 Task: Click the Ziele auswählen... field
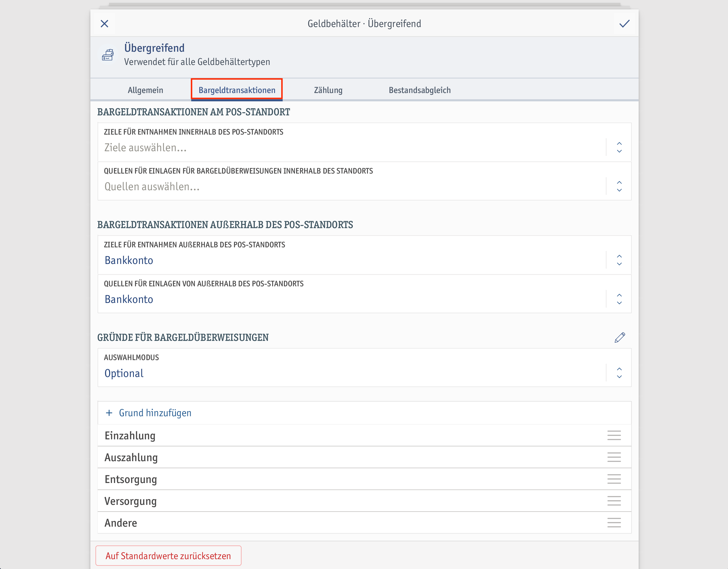tap(364, 142)
